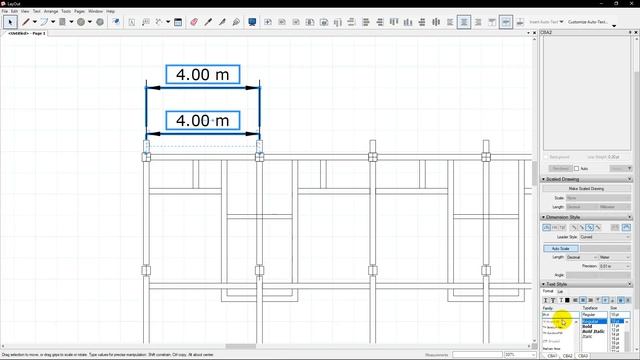
Task: Open the Edit menu
Action: 14,11
